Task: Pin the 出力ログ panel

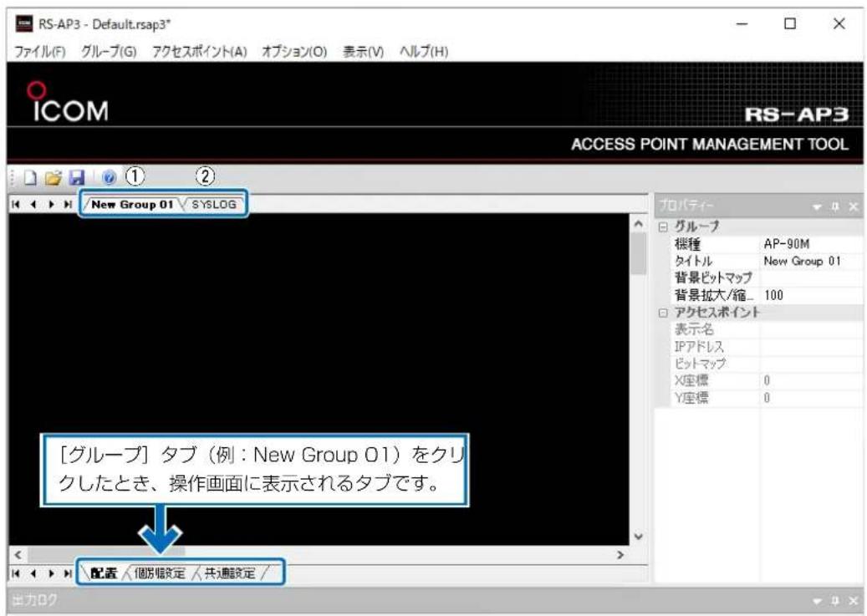Action: [x=835, y=600]
